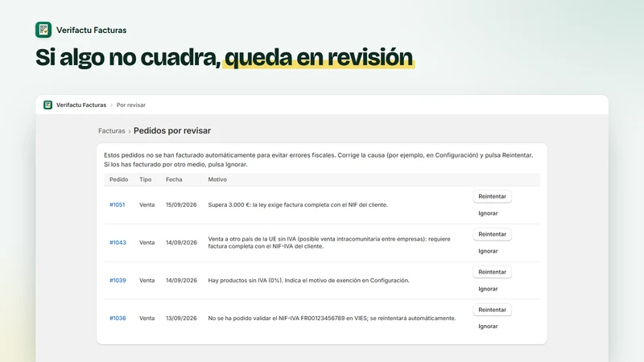Retry invoicing for order #1051

[492, 196]
